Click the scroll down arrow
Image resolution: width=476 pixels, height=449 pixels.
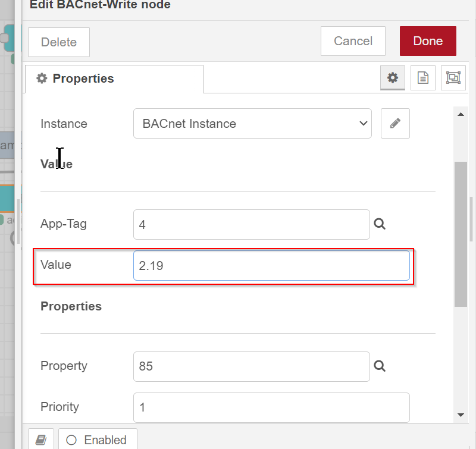pyautogui.click(x=461, y=415)
